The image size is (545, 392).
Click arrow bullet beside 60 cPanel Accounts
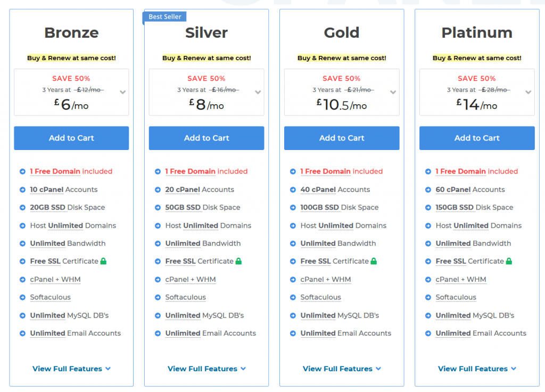(x=428, y=189)
